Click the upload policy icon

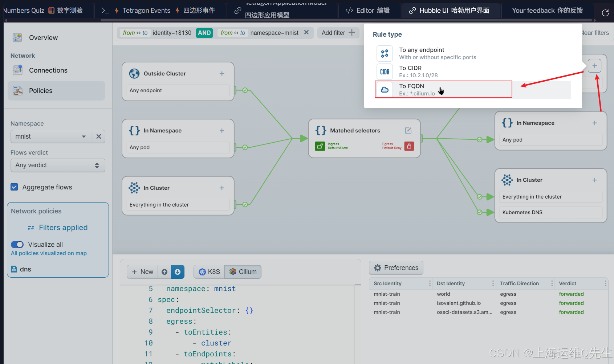[164, 272]
